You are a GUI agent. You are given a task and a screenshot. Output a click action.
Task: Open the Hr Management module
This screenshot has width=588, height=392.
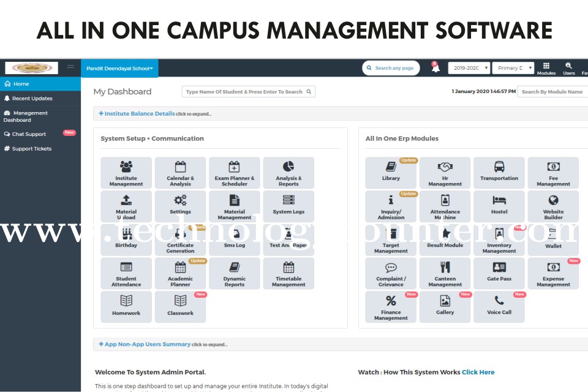(x=445, y=173)
